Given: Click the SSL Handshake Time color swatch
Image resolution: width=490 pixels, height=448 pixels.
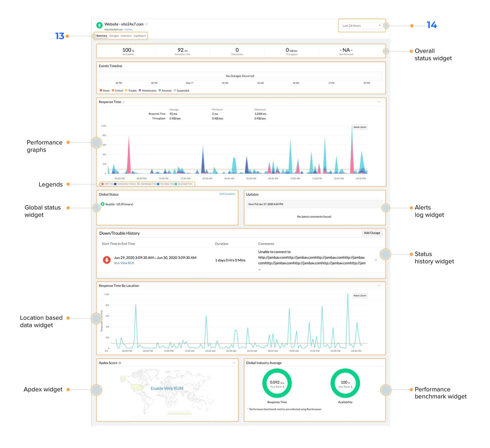Looking at the screenshot, I should (x=134, y=184).
